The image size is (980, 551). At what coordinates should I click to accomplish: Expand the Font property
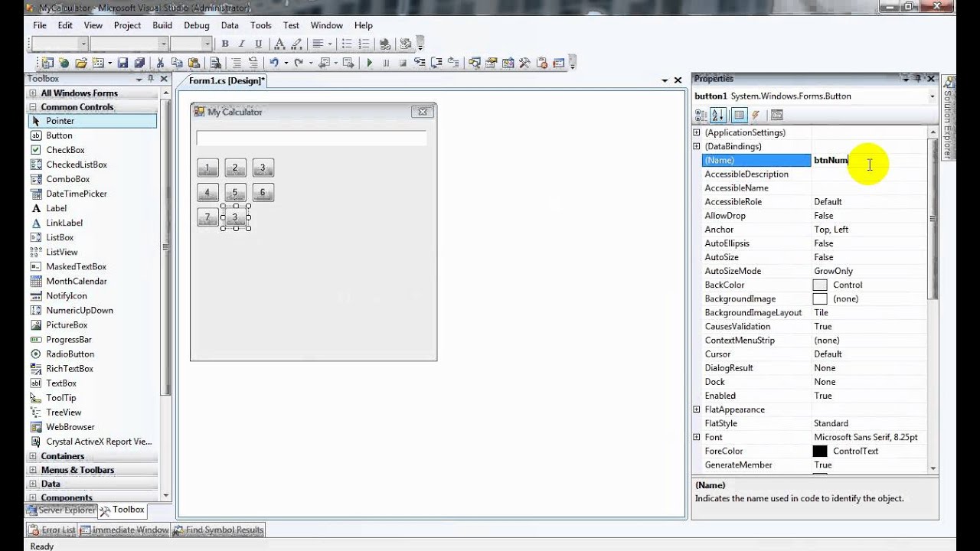click(x=697, y=437)
